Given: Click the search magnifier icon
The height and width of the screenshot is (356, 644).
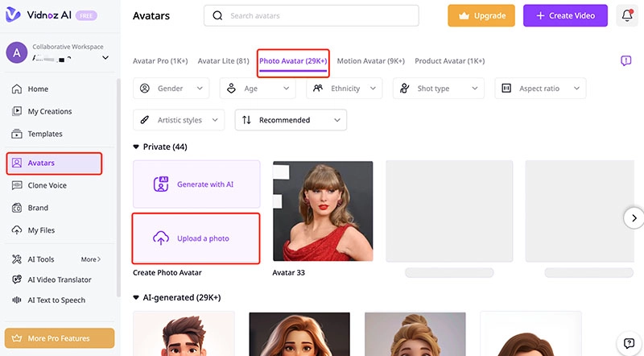Looking at the screenshot, I should click(217, 16).
